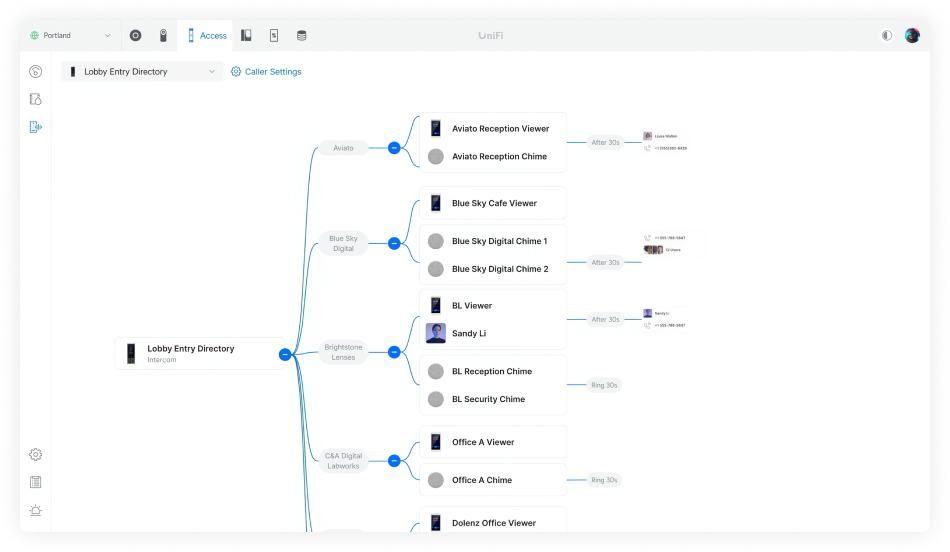The width and height of the screenshot is (950, 552).
Task: Open the UniFi Network app icon
Action: coord(135,36)
